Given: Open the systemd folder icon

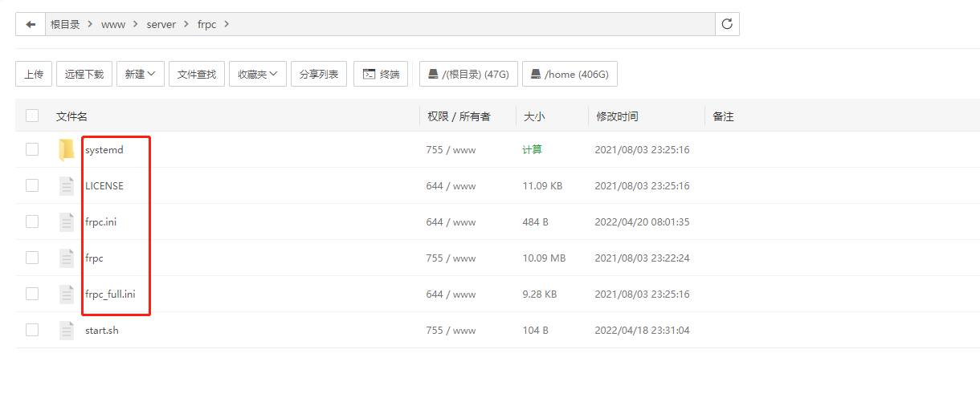Looking at the screenshot, I should [67, 150].
